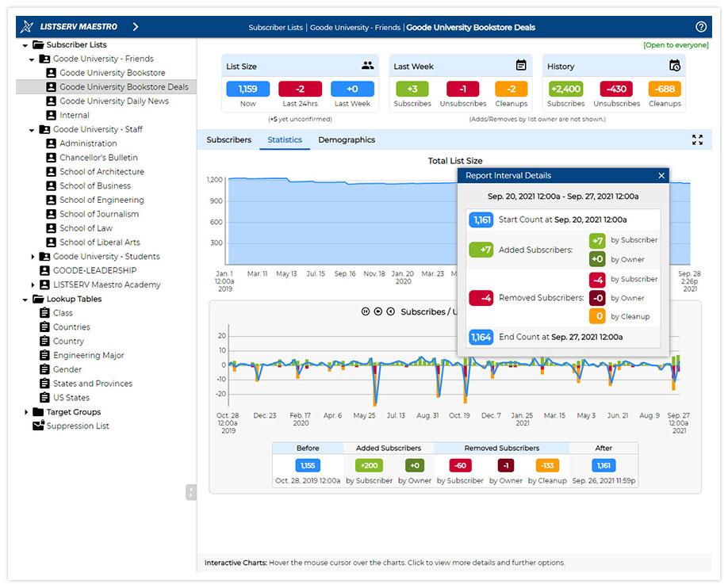Viewport: 728px width, 588px height.
Task: Expand the Target Groups folder
Action: tap(26, 412)
